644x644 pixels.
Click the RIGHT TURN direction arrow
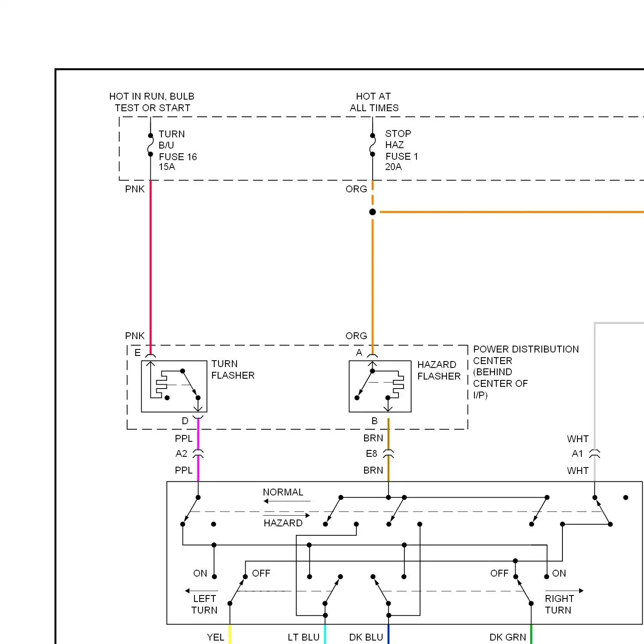click(x=564, y=591)
